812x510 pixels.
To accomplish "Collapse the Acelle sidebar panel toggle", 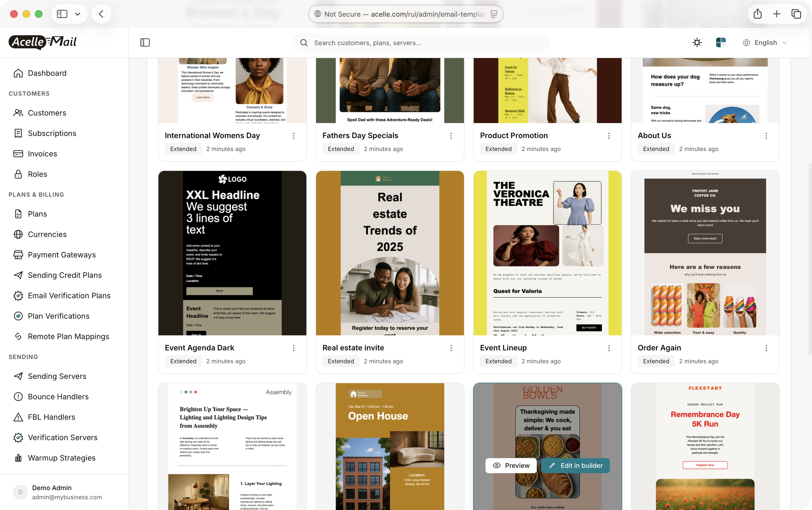I will click(x=145, y=42).
